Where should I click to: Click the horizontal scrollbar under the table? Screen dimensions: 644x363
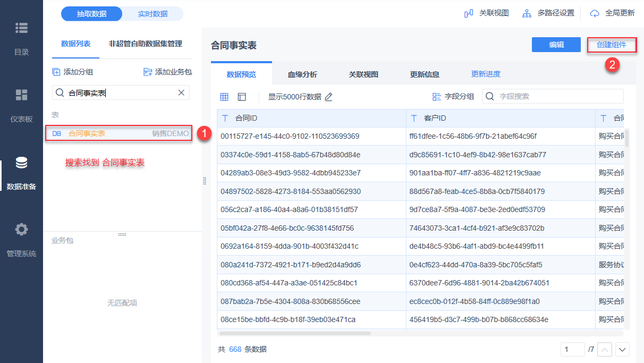(295, 333)
